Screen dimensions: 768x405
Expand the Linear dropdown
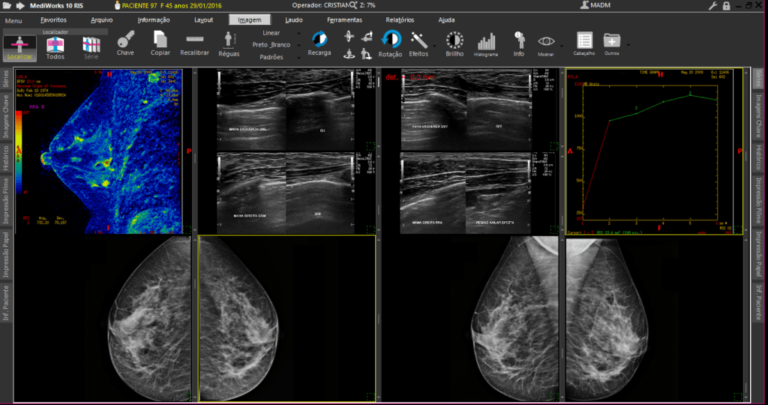pos(299,33)
